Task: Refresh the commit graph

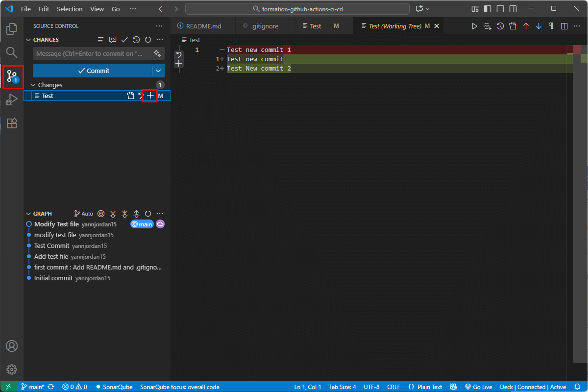Action: (148, 214)
